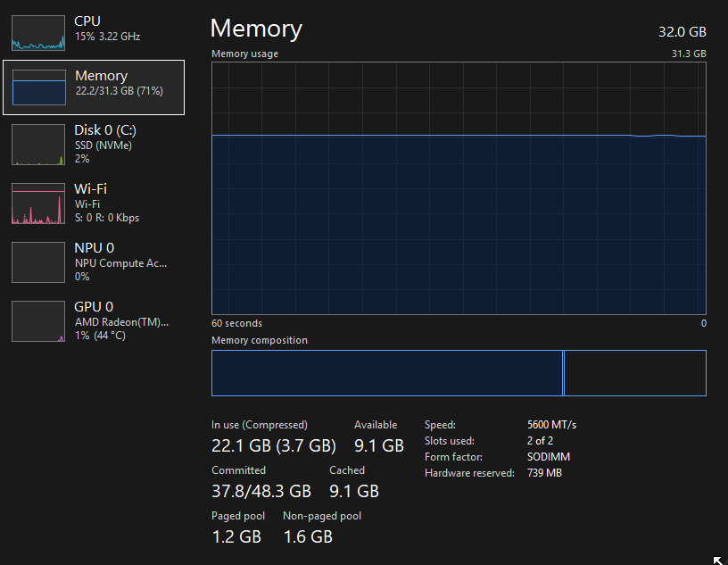Click the 22.1 GB (3.7 GB) in-use value
The width and height of the screenshot is (728, 565).
tap(274, 445)
